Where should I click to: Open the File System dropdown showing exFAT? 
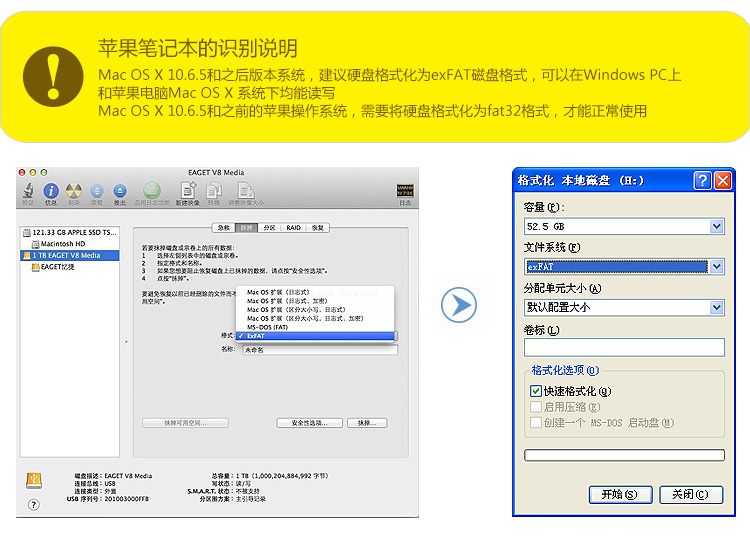point(624,266)
